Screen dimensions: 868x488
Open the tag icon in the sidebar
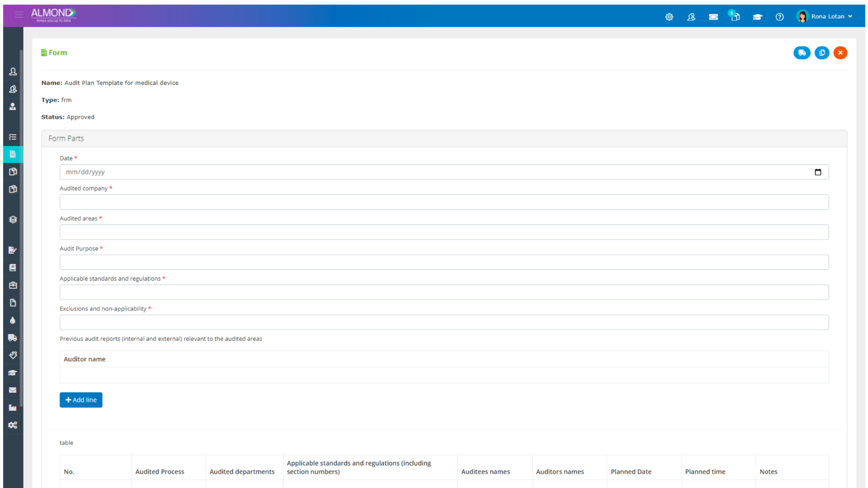[x=13, y=355]
